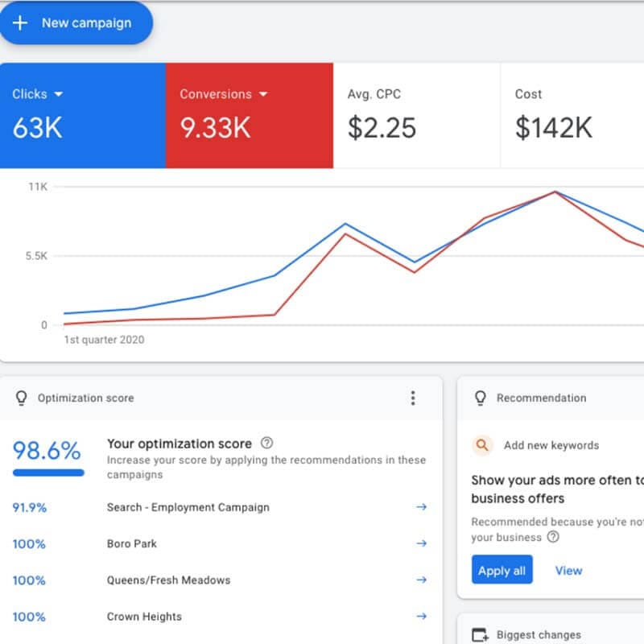Select the Avg. CPC metric card
Image resolution: width=644 pixels, height=644 pixels.
(416, 116)
